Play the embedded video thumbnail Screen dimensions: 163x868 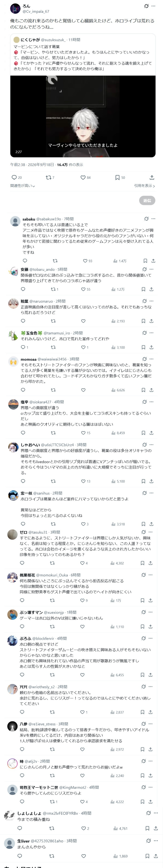[x=83, y=116]
